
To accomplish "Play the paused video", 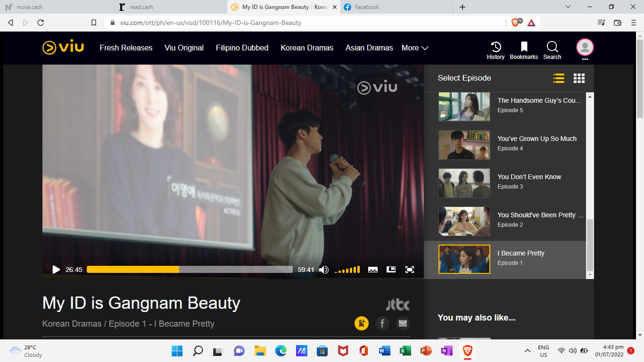I will click(x=56, y=270).
